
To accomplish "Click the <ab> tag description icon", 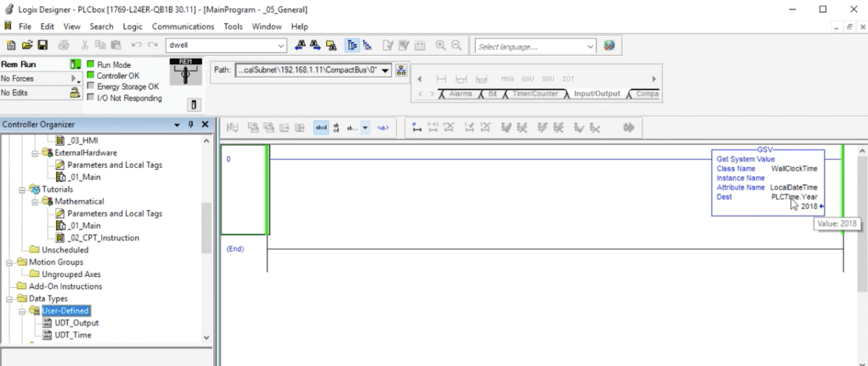I will 383,127.
